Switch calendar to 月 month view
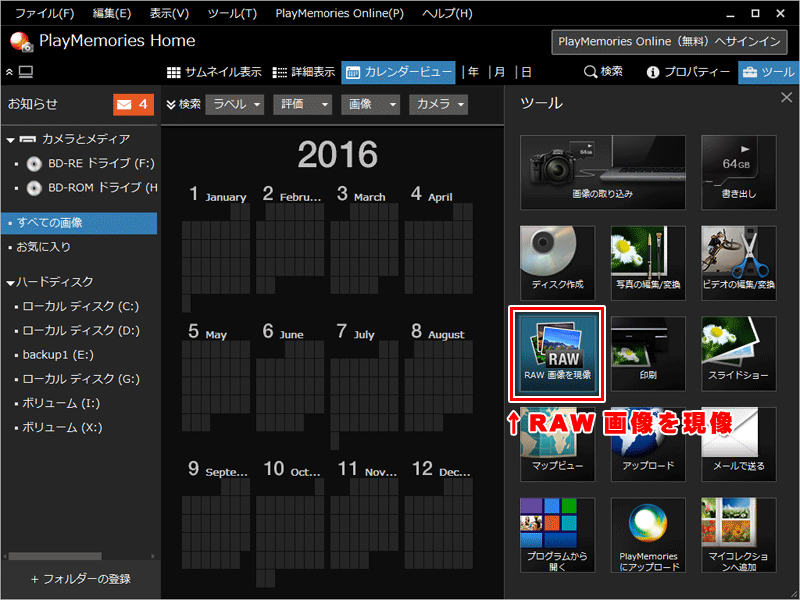Screen dimensions: 800x600 [x=499, y=72]
